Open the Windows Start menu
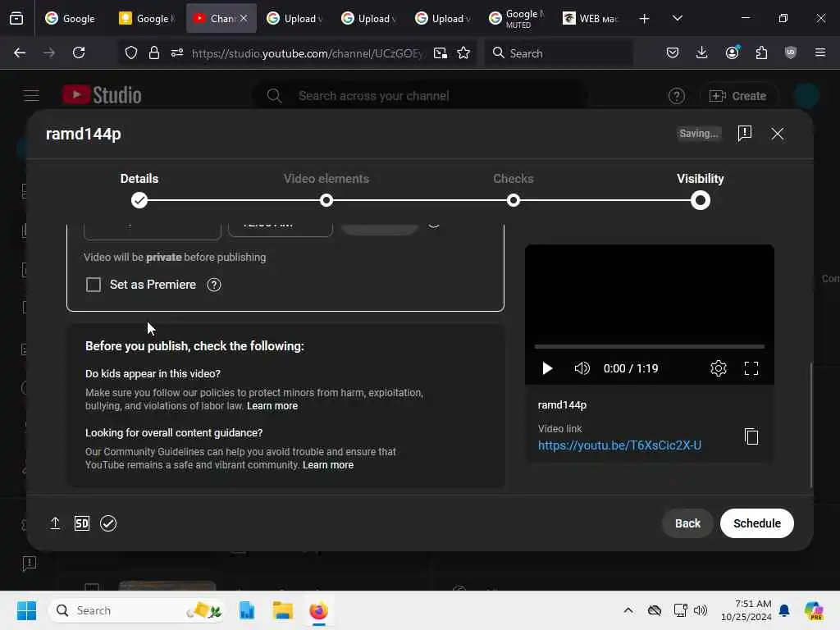 tap(26, 610)
